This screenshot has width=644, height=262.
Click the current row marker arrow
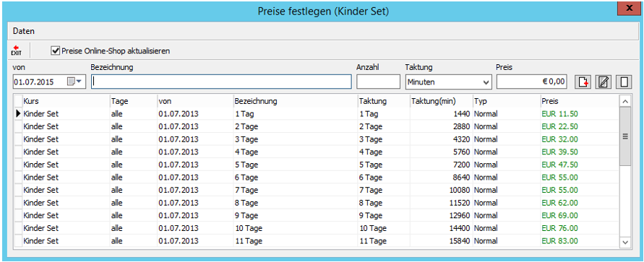click(18, 114)
